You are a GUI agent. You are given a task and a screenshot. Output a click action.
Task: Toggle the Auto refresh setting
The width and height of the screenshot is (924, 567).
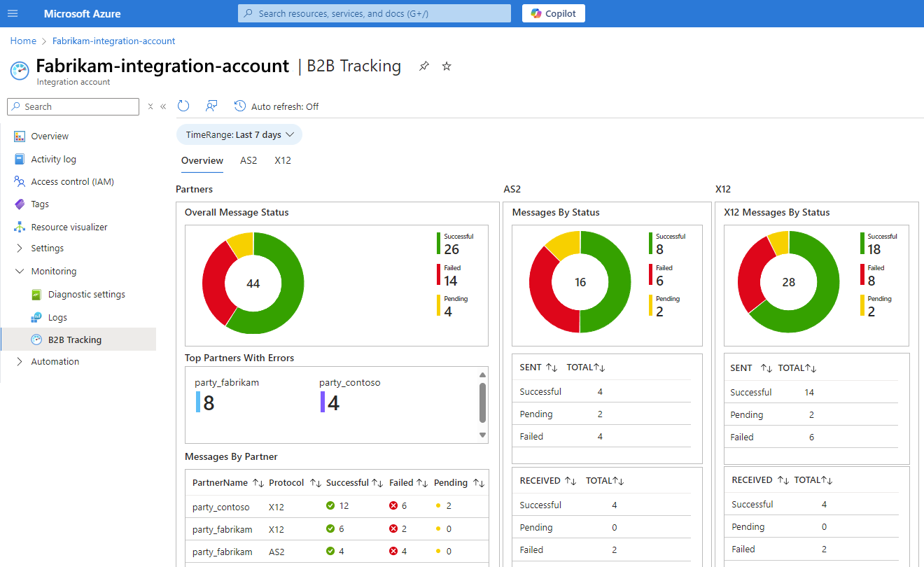tap(276, 106)
